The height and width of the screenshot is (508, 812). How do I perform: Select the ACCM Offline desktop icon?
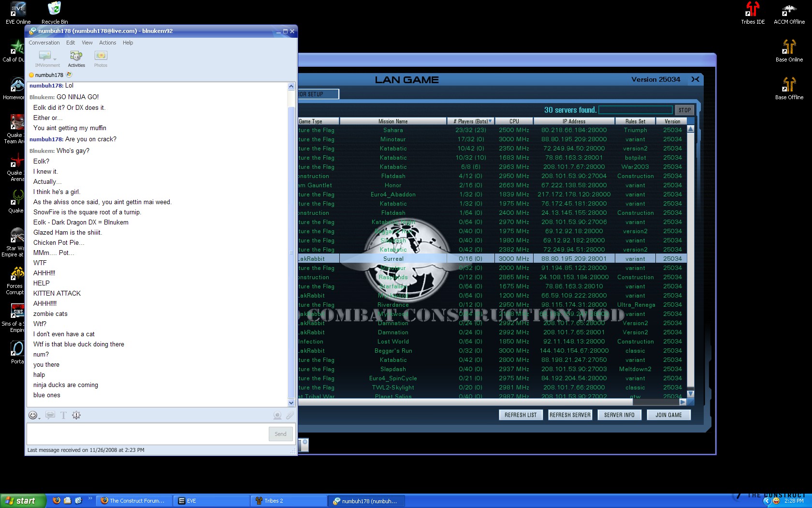(x=789, y=13)
